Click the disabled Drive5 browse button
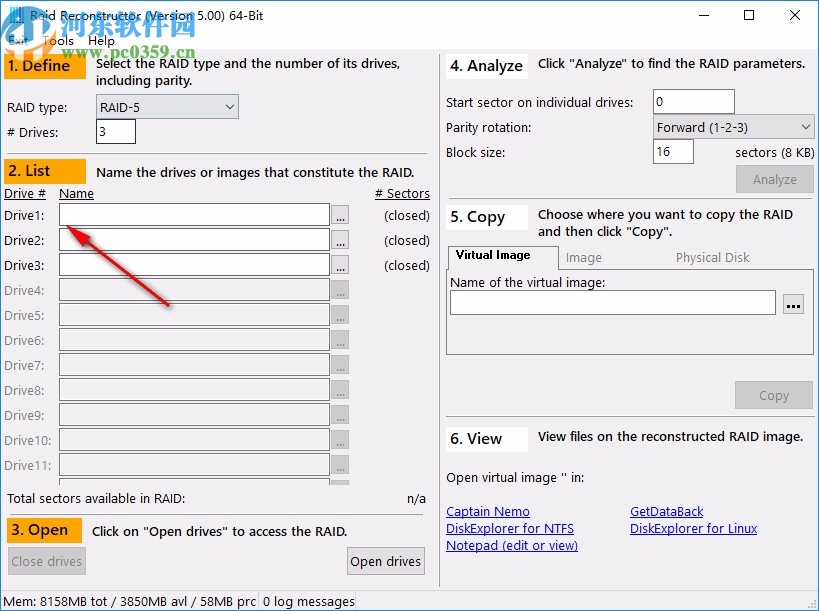Screen dimensions: 819x611 tap(340, 315)
